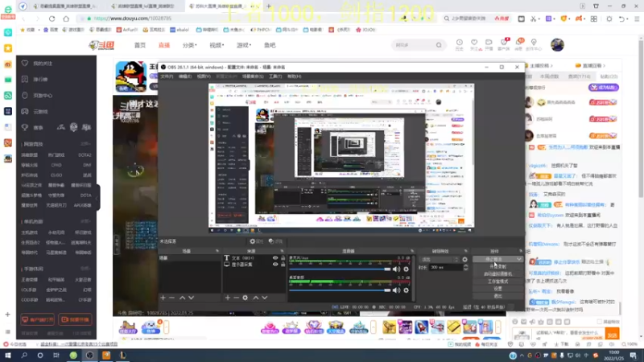Move scene up with the arrow

[182, 298]
